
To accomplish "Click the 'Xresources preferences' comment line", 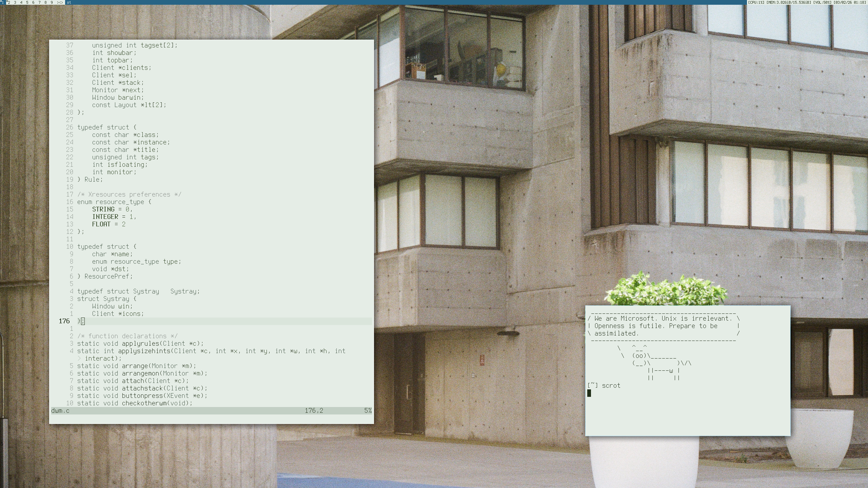I will pos(129,195).
